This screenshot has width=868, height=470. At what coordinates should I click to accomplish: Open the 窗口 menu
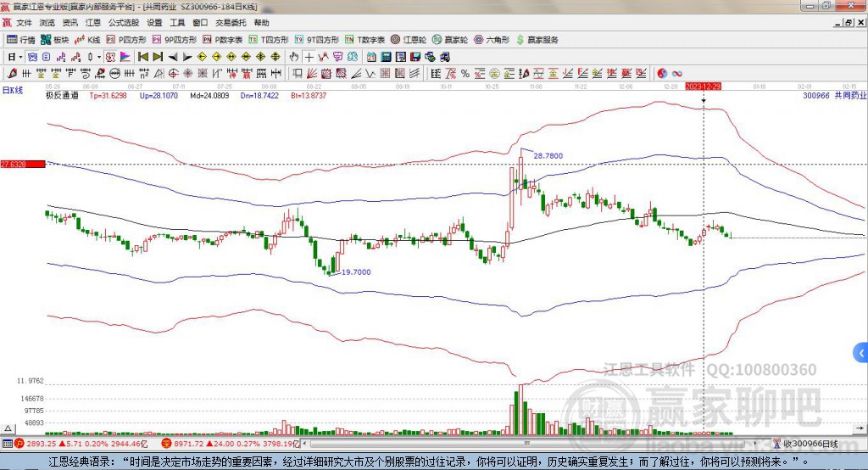200,23
